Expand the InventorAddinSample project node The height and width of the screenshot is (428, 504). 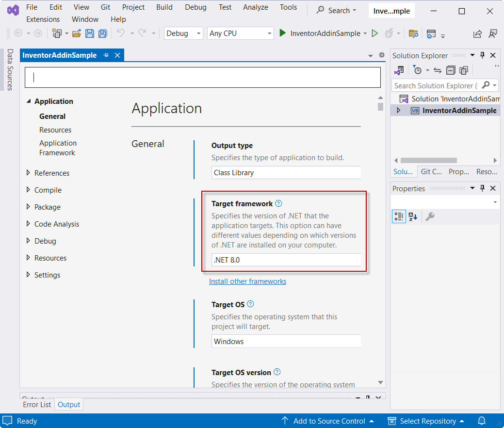(x=399, y=110)
